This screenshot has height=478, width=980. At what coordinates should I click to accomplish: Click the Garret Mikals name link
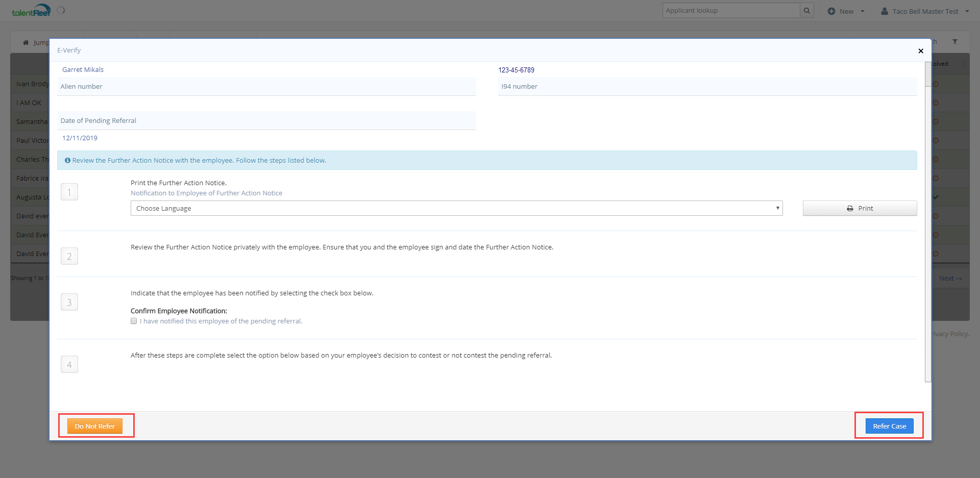[83, 70]
